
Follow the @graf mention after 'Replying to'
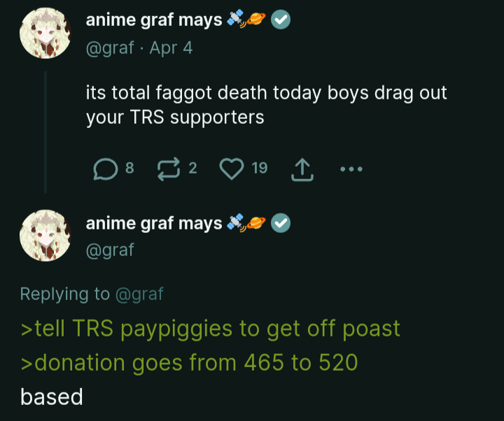(x=139, y=294)
